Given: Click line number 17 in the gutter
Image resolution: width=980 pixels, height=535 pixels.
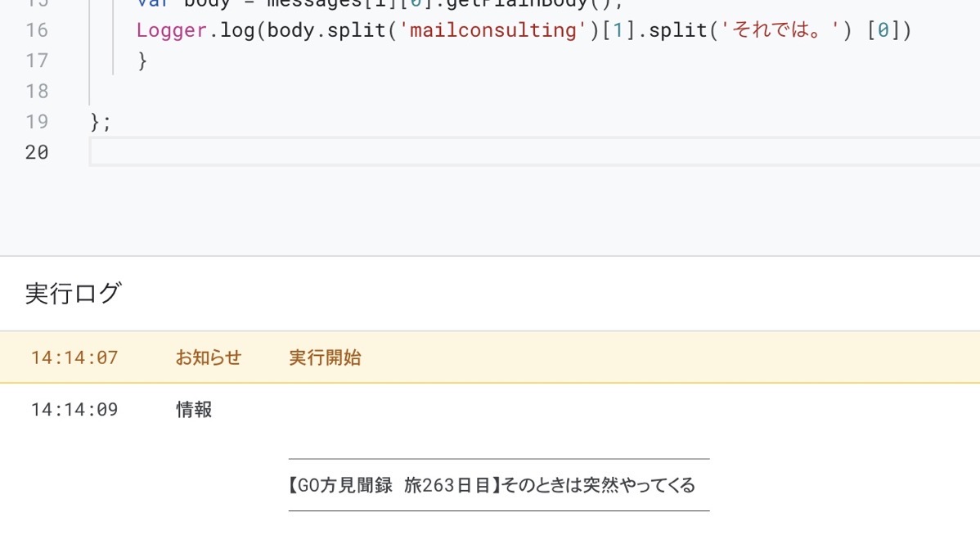Looking at the screenshot, I should click(36, 61).
